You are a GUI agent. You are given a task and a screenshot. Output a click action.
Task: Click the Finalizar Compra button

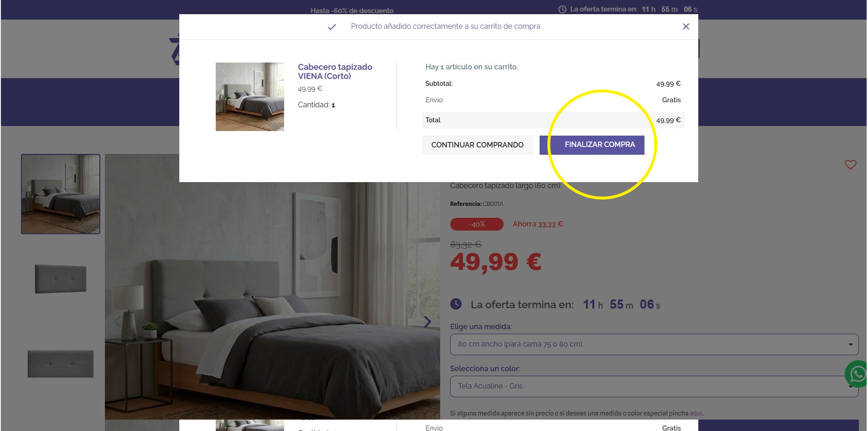point(592,145)
